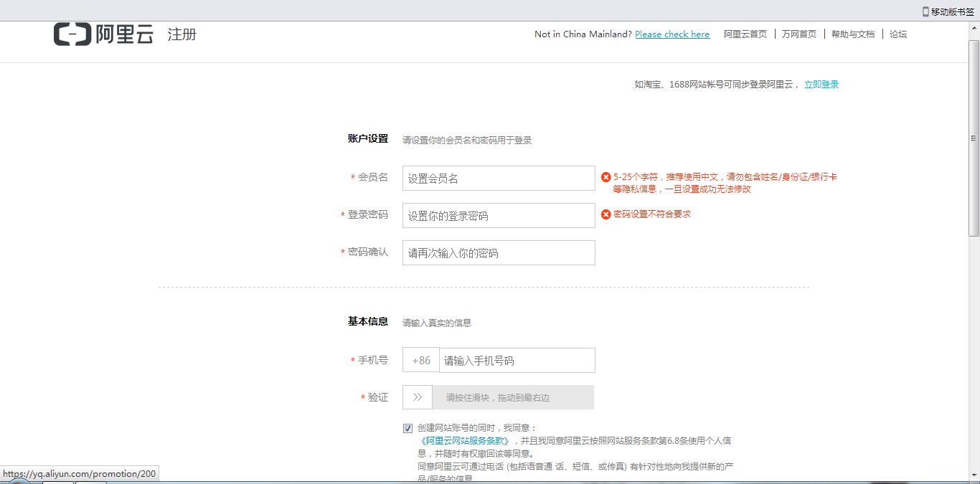Click the 设置会员名 input field
The height and width of the screenshot is (484, 980).
click(498, 177)
